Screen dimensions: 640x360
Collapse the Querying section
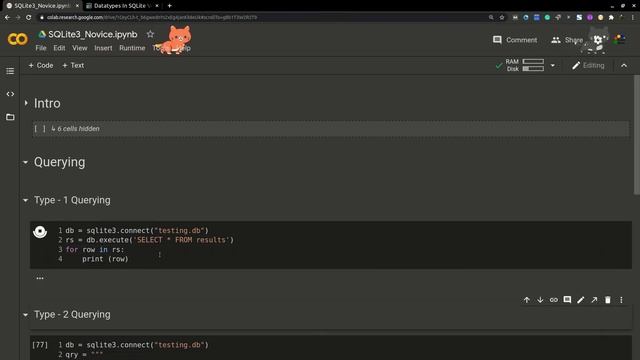[25, 162]
